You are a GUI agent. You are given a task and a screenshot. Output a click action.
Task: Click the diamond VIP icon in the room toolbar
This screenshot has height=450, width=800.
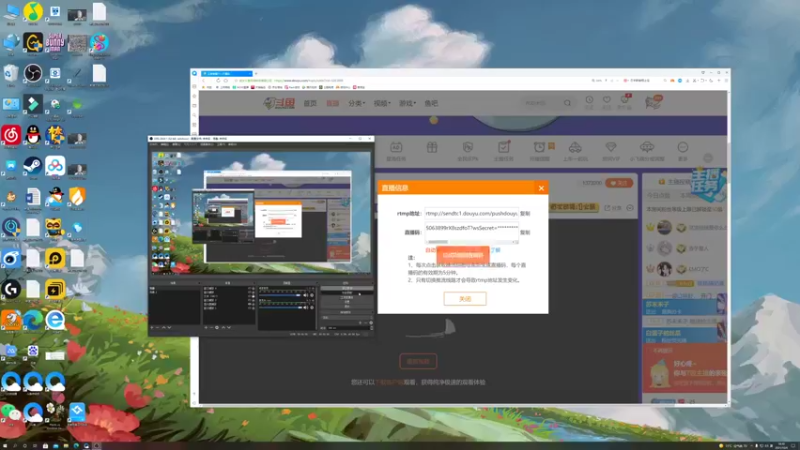point(611,147)
